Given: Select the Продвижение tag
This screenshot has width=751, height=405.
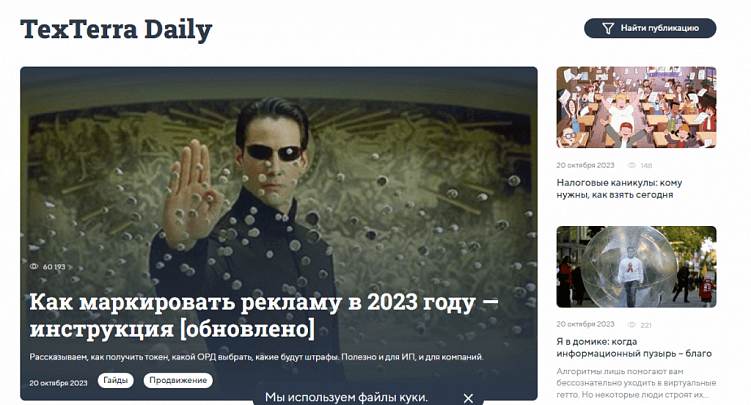Looking at the screenshot, I should click(178, 381).
